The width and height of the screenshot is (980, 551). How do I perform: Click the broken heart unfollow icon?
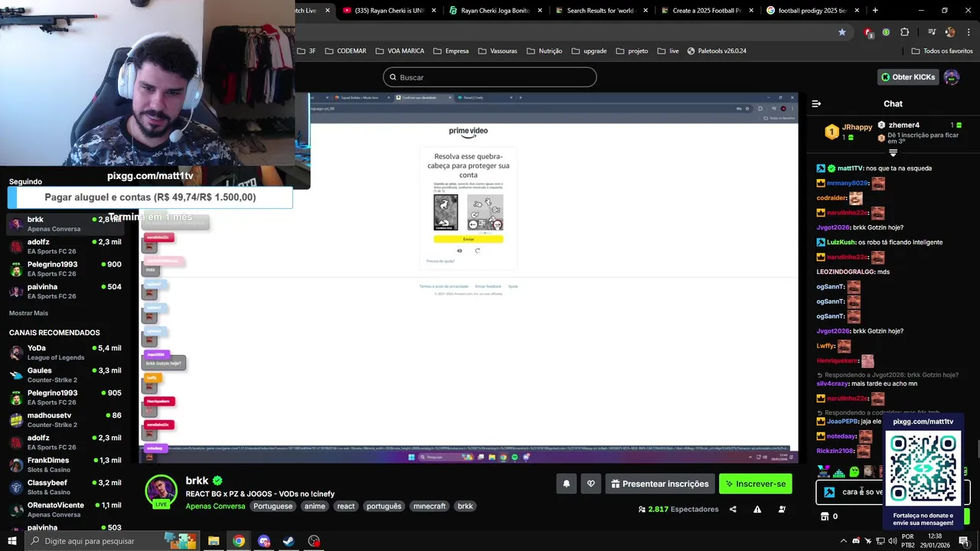click(x=591, y=484)
